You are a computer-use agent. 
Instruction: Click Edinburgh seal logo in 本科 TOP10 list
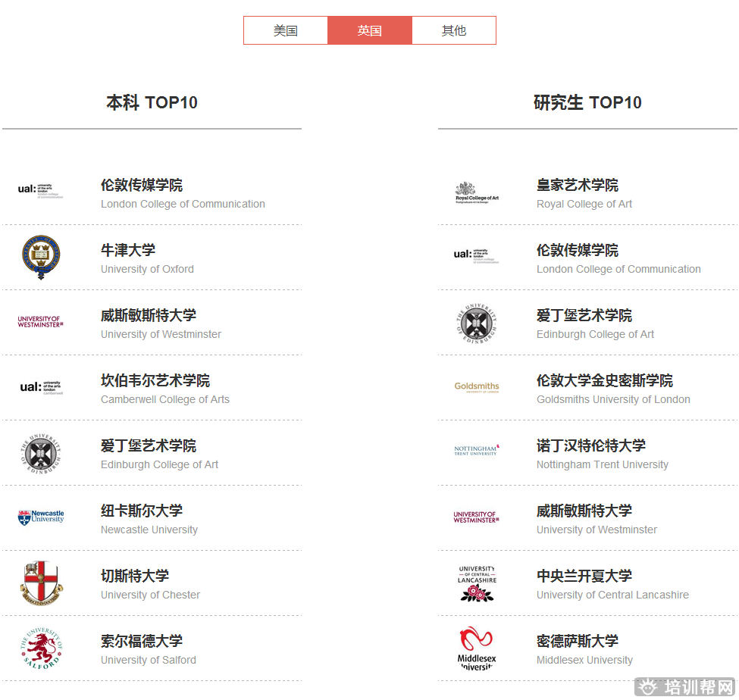pos(41,453)
